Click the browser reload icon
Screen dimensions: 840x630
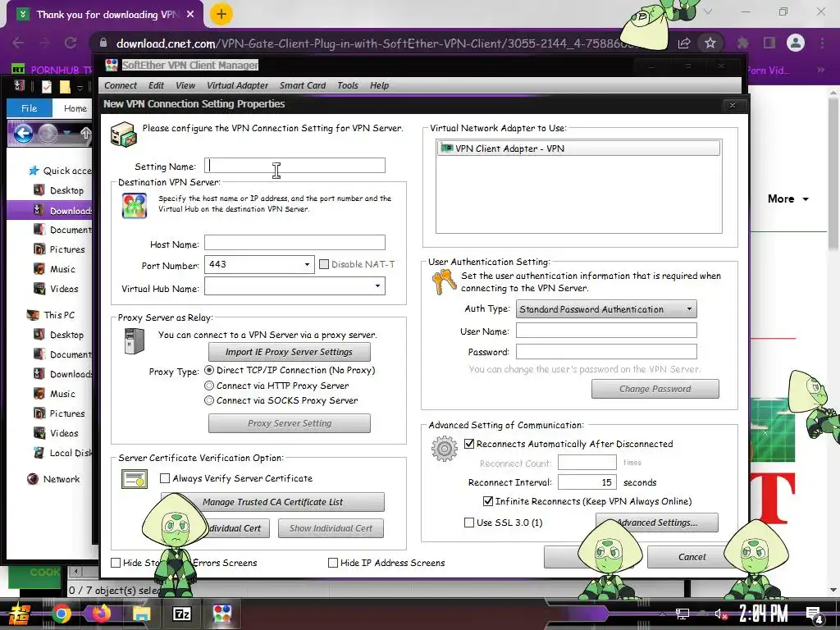click(71, 43)
